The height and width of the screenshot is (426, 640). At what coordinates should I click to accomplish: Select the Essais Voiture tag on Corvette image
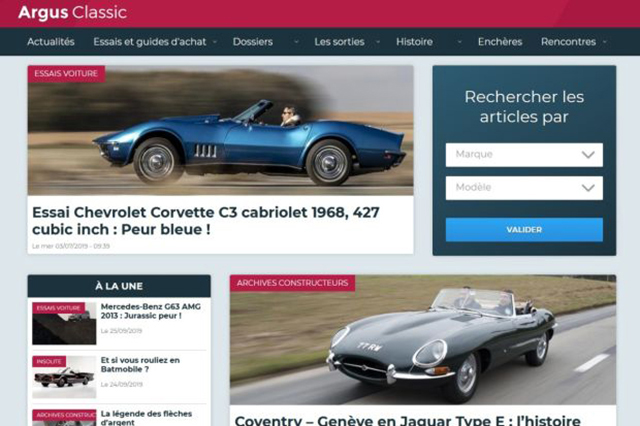(66, 74)
